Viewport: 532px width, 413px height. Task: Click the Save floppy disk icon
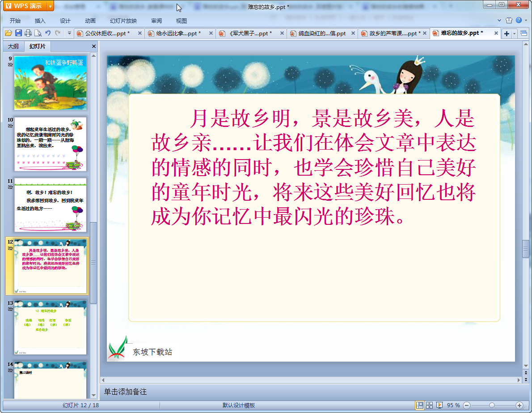18,33
